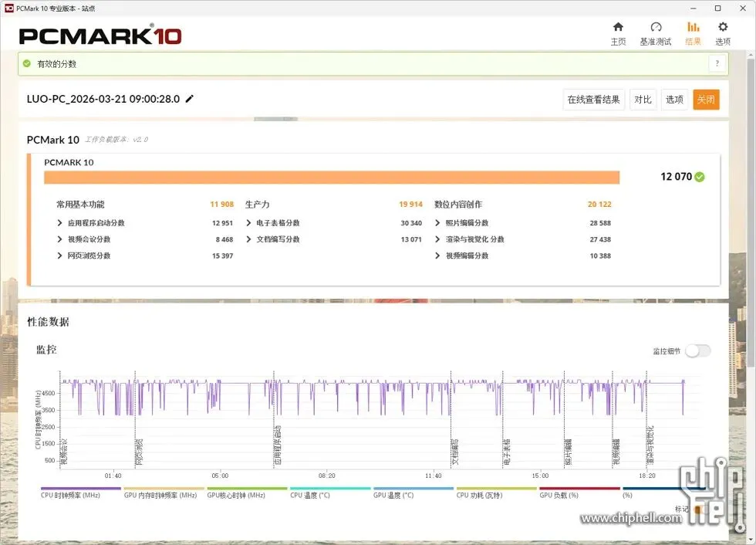
Task: Select GPU 负载 (%) legend item
Action: [579, 493]
